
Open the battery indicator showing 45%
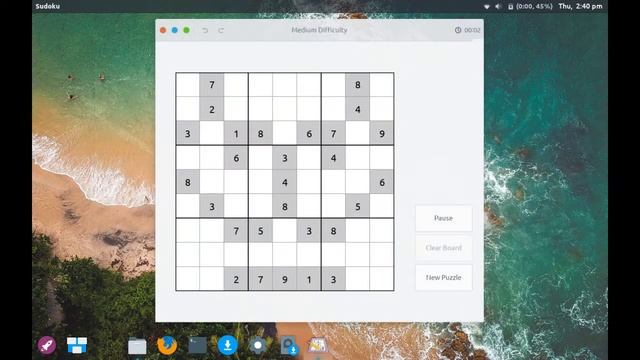pos(530,7)
